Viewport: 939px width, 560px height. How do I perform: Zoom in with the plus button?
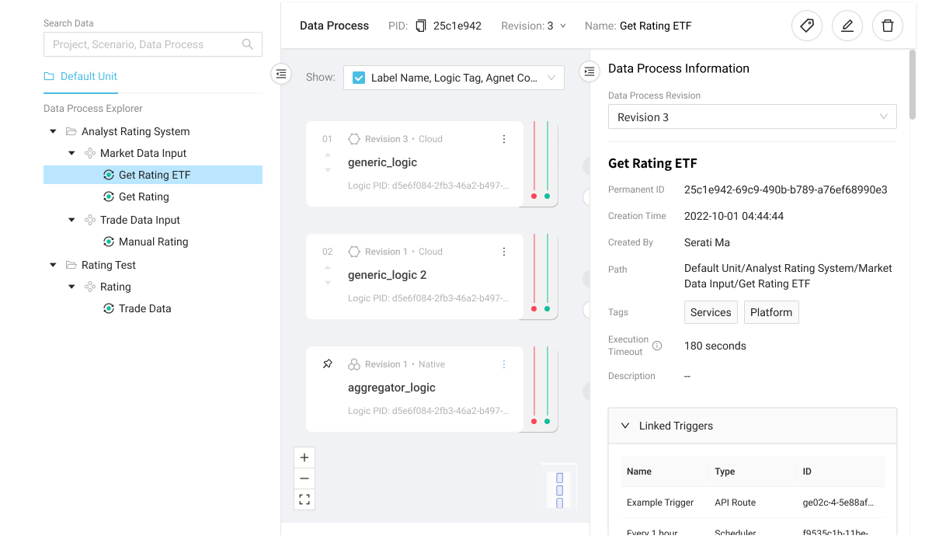pos(304,457)
